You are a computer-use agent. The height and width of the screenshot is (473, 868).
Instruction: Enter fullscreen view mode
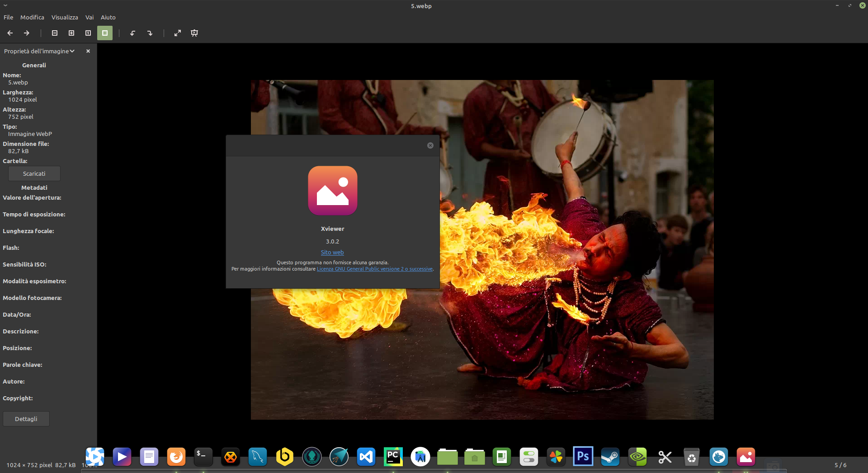[178, 33]
